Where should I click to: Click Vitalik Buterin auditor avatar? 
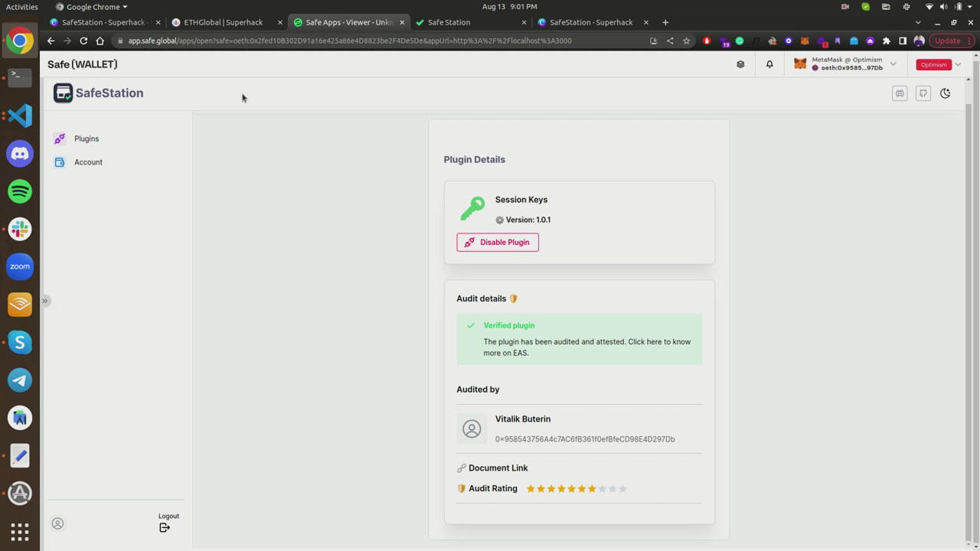pyautogui.click(x=472, y=429)
